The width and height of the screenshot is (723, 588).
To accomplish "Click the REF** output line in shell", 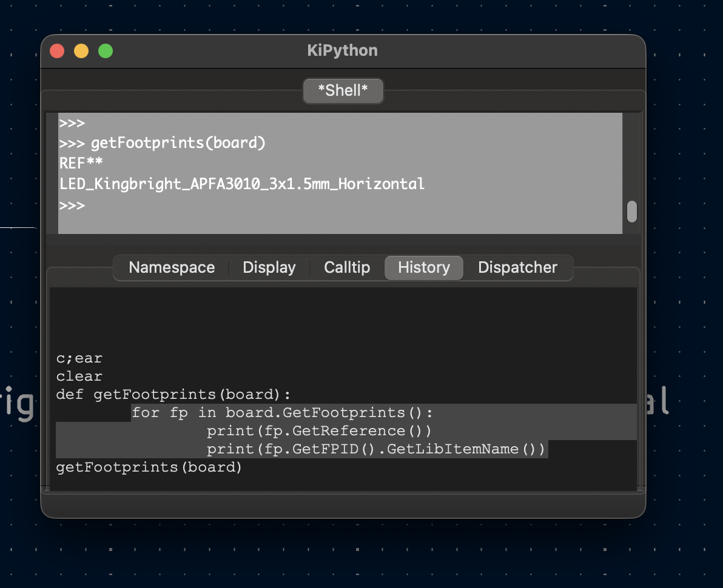I will pos(81,164).
